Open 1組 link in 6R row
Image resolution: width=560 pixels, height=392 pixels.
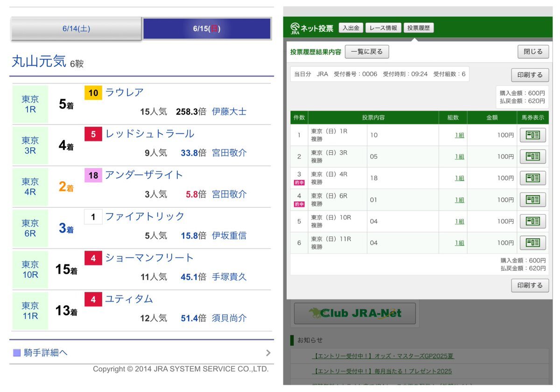(460, 199)
